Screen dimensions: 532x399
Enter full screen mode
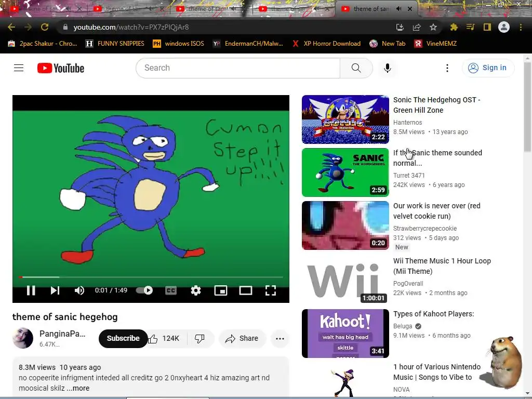click(270, 290)
